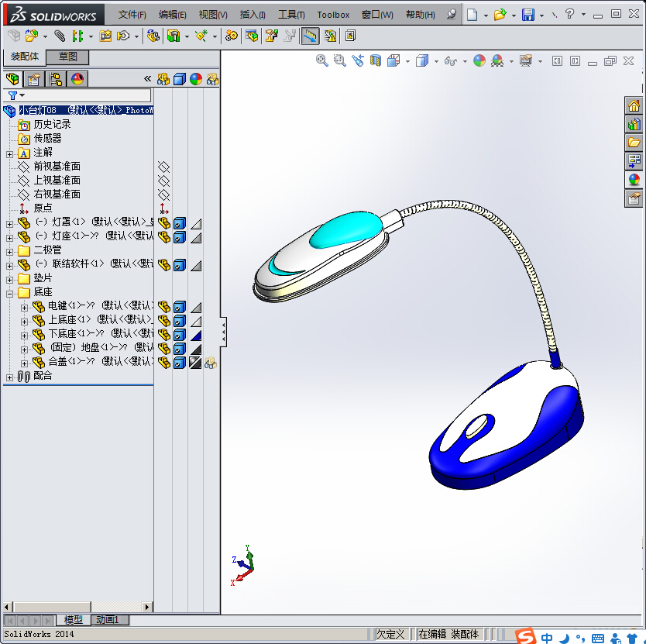Open the File Explorer folder side icon
Viewport: 646px width, 644px height.
pos(634,143)
